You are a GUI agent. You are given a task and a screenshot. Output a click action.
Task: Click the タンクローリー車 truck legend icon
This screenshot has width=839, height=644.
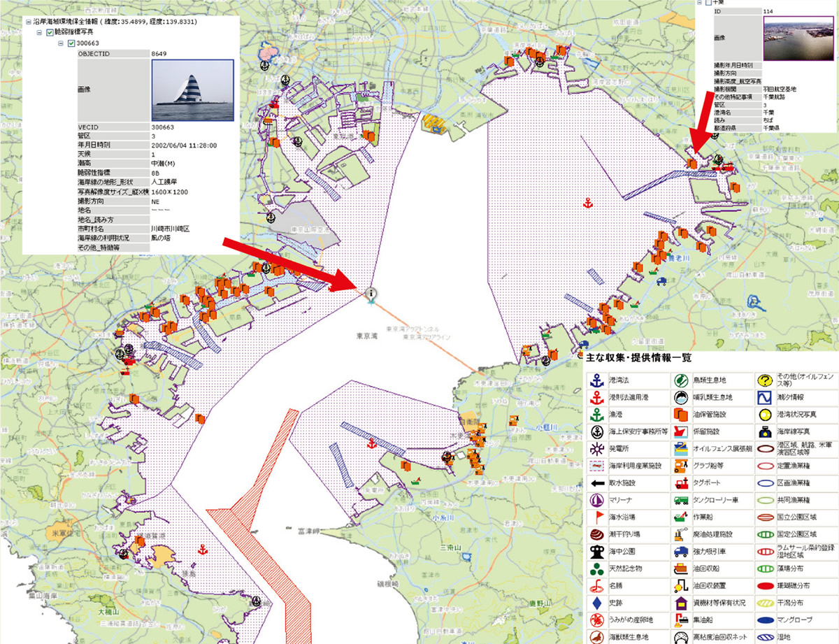(x=680, y=500)
